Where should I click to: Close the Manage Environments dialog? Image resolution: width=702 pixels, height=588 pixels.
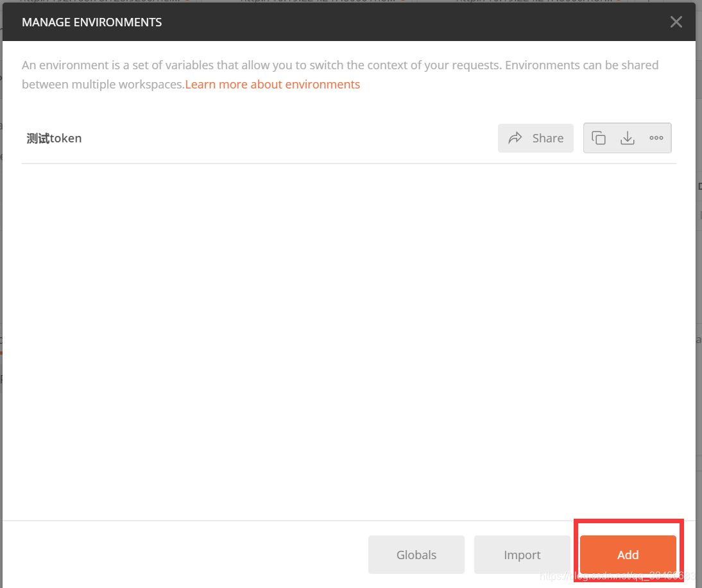click(676, 22)
